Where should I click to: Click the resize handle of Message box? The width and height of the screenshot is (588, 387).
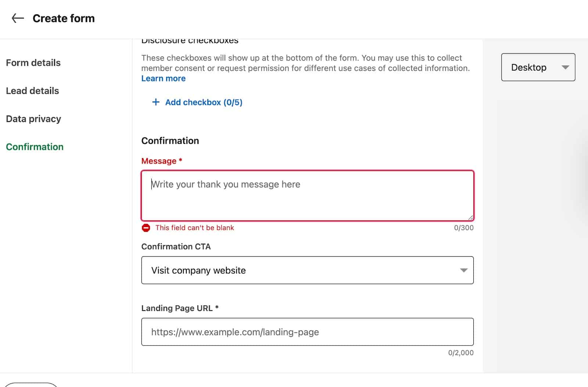point(470,218)
